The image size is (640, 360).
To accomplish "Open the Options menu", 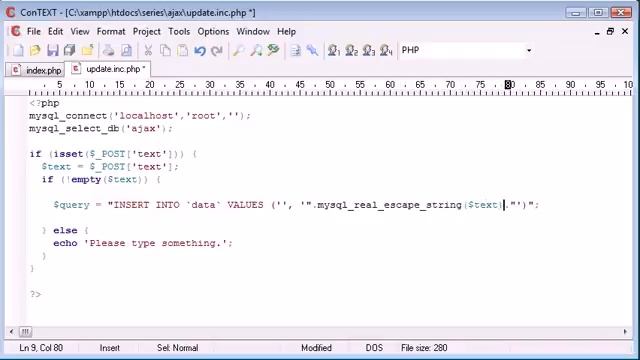I will click(213, 31).
